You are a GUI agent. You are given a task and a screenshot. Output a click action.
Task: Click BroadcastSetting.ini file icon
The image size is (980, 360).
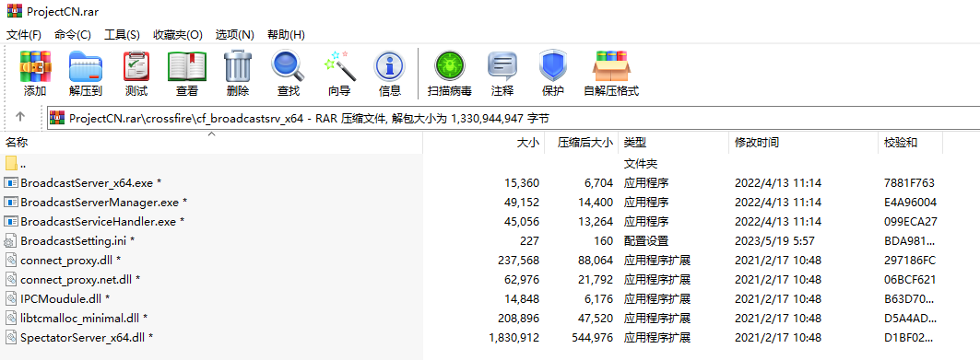click(11, 241)
